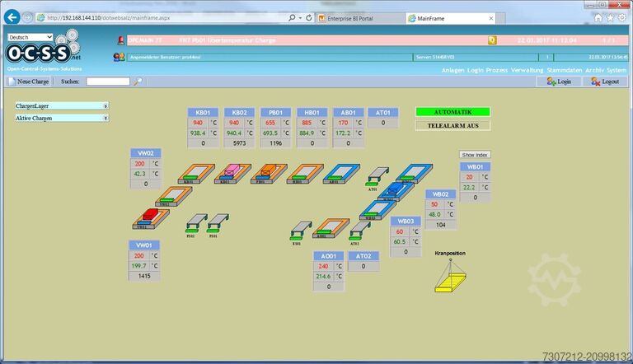633x364 pixels.
Task: Select the MainFrame browser tab
Action: 451,19
